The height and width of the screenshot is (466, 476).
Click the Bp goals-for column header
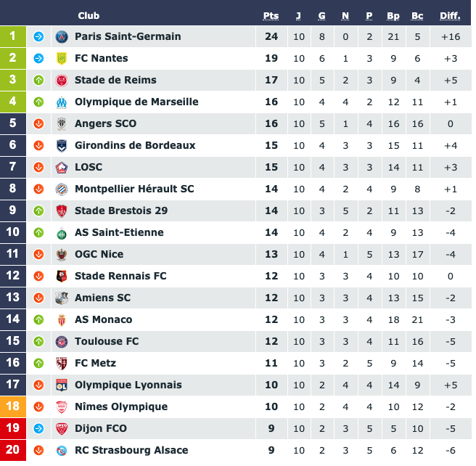click(393, 16)
